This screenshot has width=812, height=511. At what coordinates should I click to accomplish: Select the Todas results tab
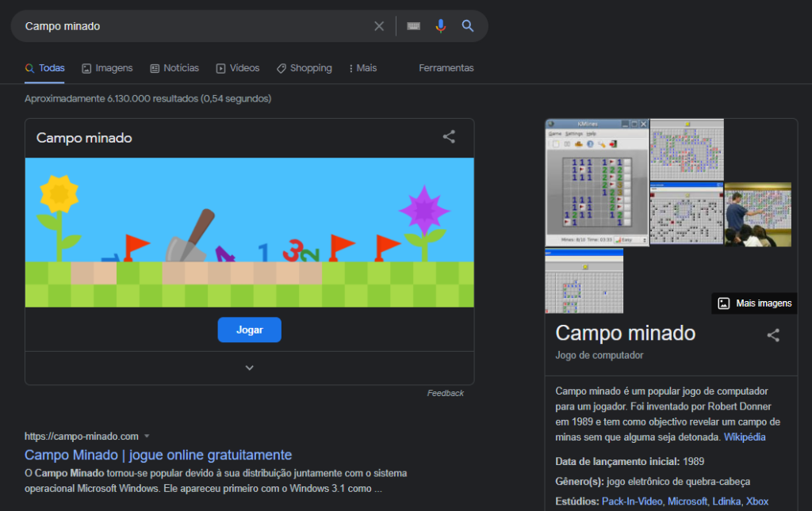coord(45,68)
